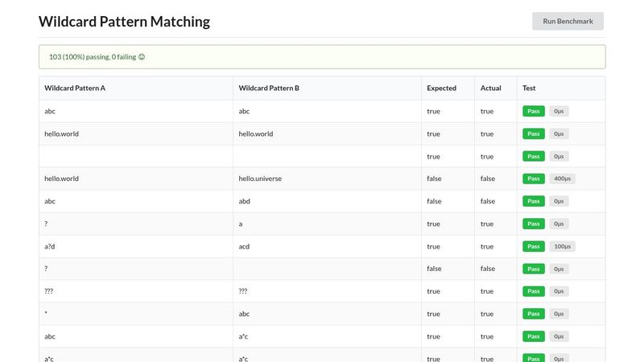644x362 pixels.
Task: Click the Pass badge in ??? row
Action: (x=534, y=291)
